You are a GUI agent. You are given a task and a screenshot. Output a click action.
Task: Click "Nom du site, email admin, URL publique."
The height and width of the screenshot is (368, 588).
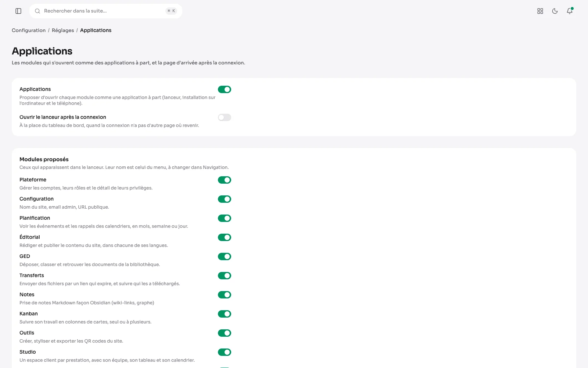click(64, 207)
